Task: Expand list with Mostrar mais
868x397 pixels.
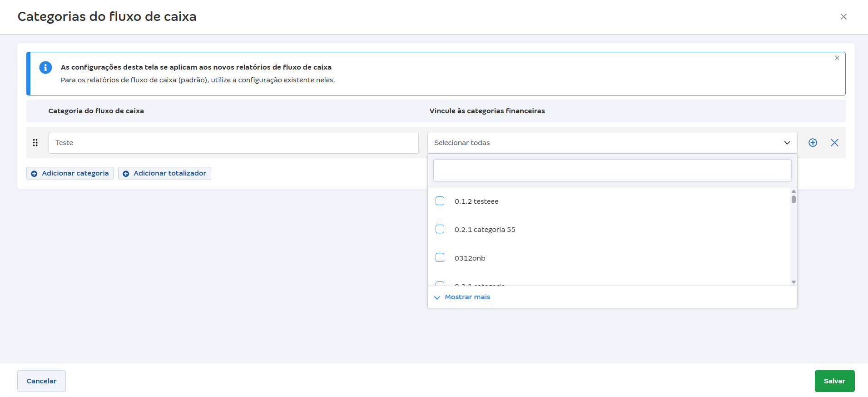Action: [x=467, y=297]
